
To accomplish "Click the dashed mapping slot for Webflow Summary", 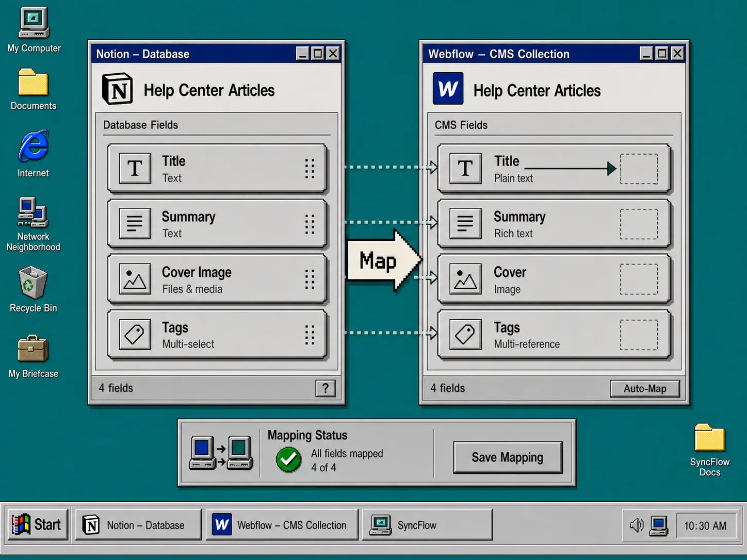I will (639, 224).
